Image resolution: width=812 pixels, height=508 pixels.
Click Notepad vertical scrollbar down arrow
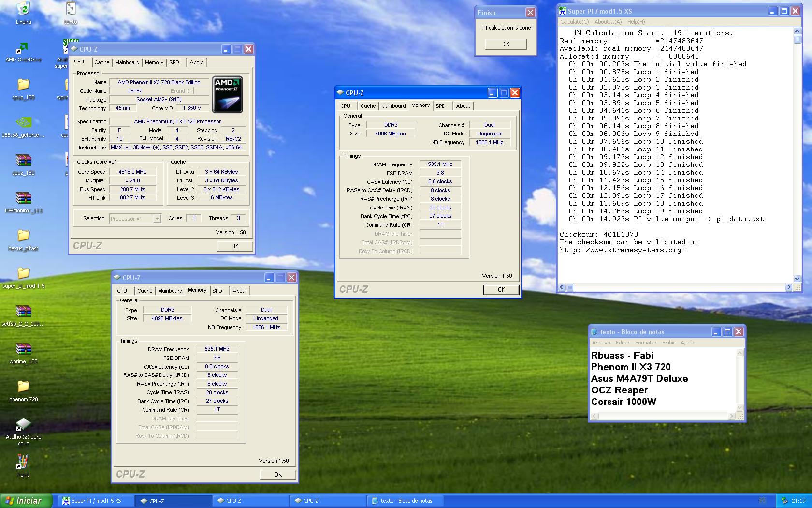tap(739, 408)
